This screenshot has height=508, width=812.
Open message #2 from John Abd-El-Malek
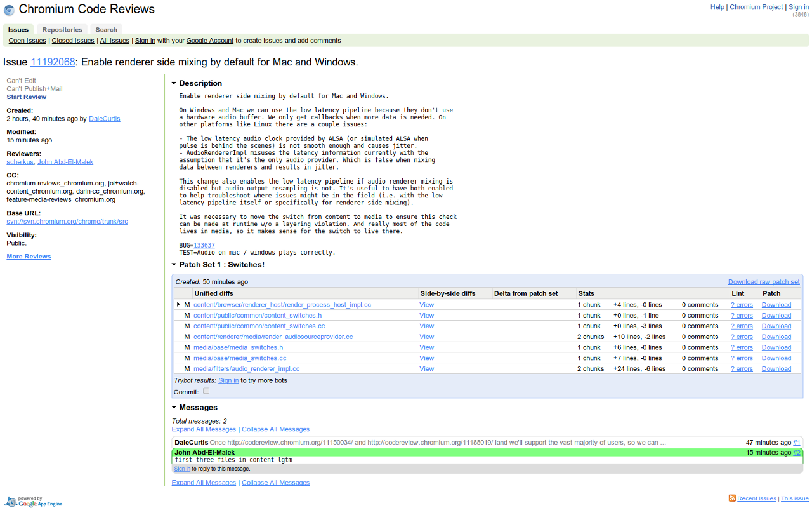pyautogui.click(x=797, y=452)
